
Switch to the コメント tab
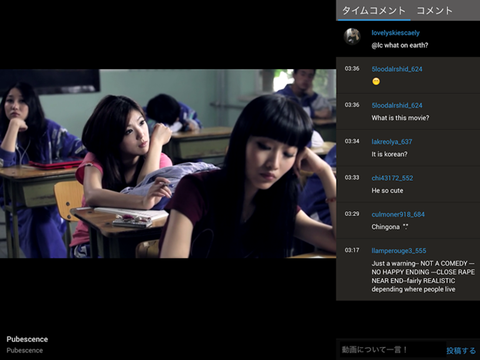(434, 11)
